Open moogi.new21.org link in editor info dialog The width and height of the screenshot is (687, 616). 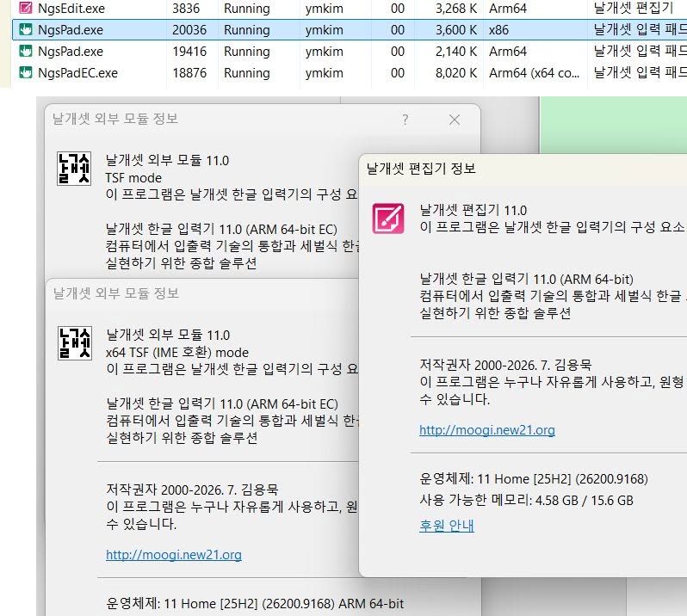(x=487, y=430)
